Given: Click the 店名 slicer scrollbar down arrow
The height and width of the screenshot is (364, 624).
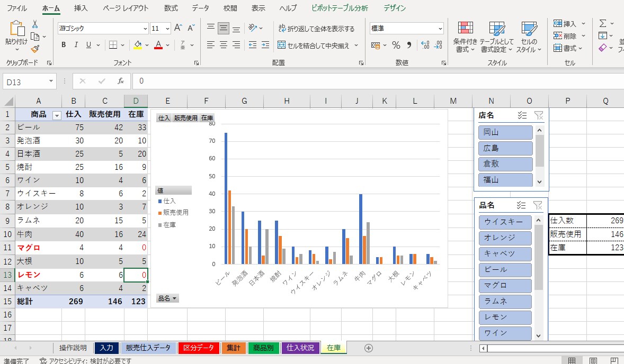Looking at the screenshot, I should click(540, 181).
